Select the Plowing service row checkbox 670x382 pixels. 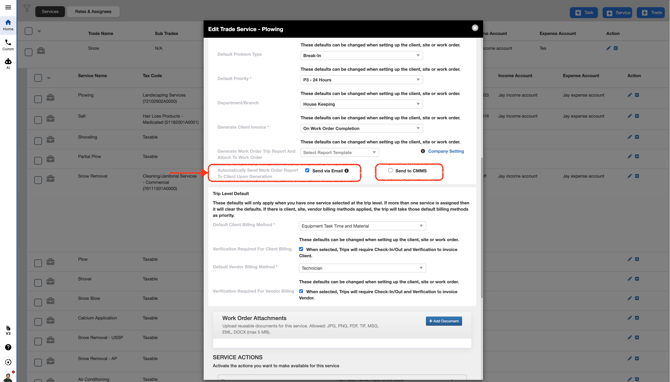pyautogui.click(x=38, y=99)
